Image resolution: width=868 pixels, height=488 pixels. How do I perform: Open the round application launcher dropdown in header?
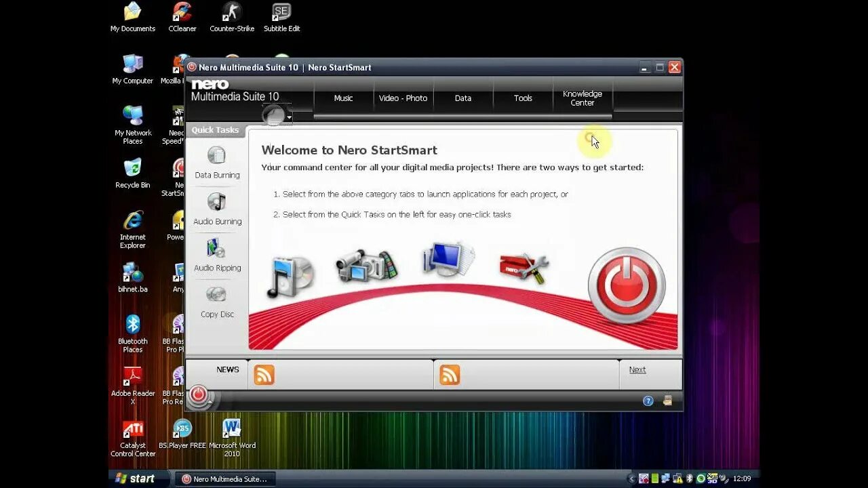click(x=277, y=115)
